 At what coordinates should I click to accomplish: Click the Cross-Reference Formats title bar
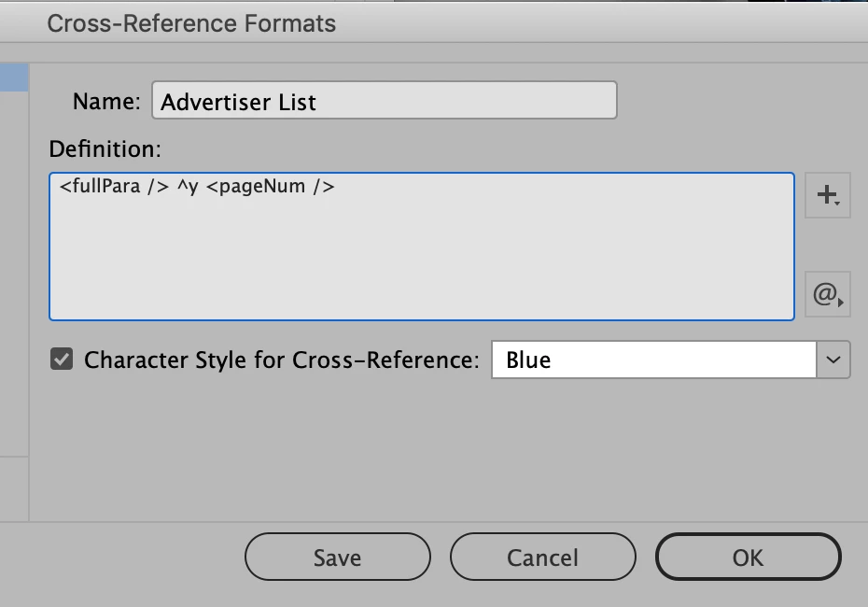coord(191,23)
